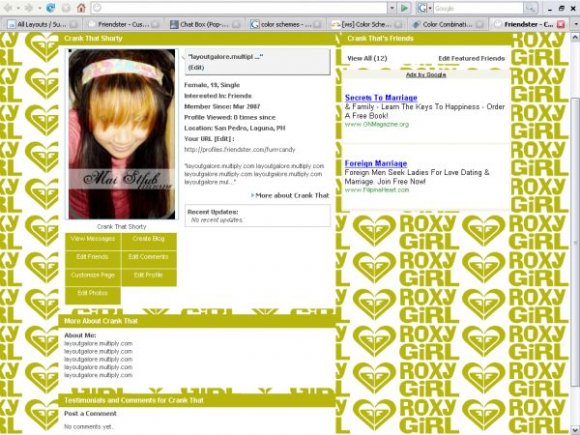Click the Member Since: Mar 2007 text
Screen dimensions: 580x435
pos(222,107)
